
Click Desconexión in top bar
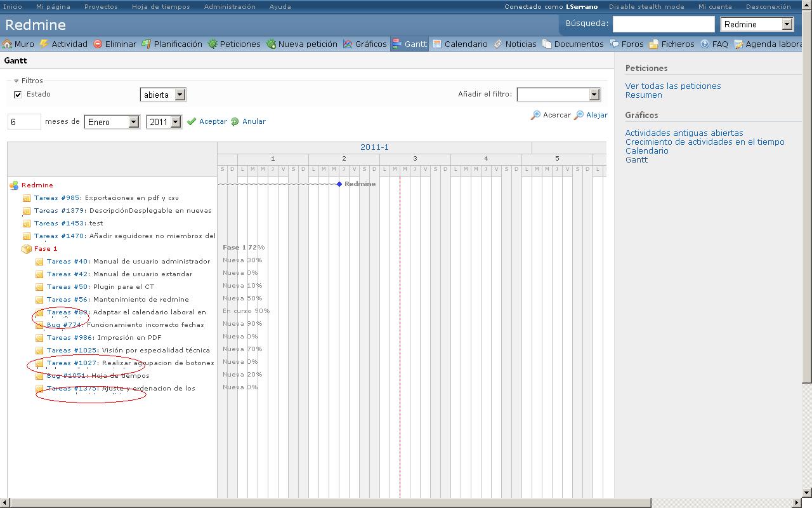pos(768,6)
